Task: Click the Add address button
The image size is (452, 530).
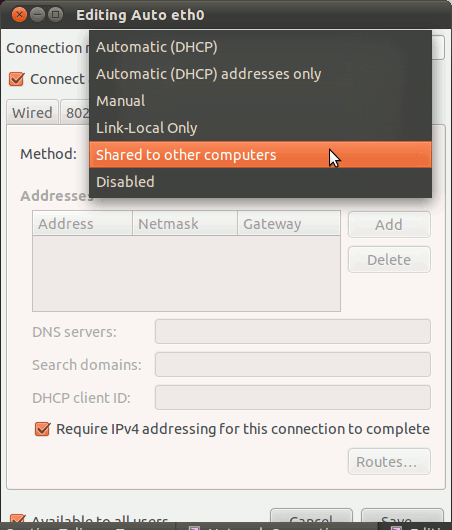Action: point(389,225)
